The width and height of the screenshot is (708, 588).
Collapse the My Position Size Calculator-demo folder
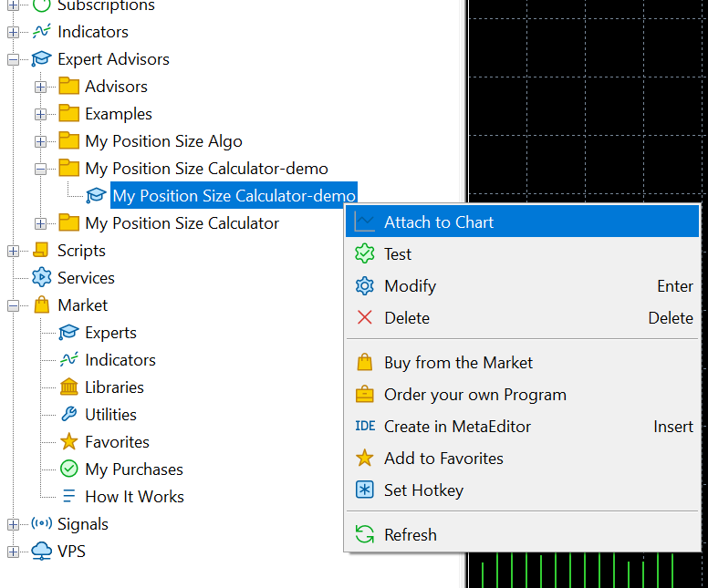41,170
